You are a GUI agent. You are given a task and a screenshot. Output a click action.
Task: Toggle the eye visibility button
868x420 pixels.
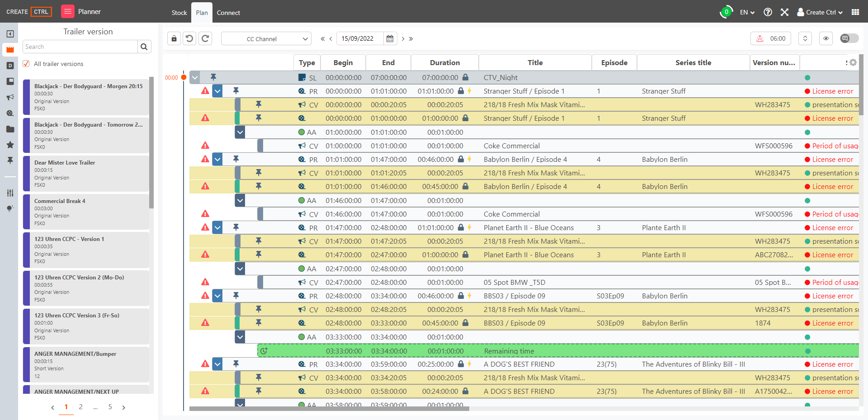tap(826, 38)
